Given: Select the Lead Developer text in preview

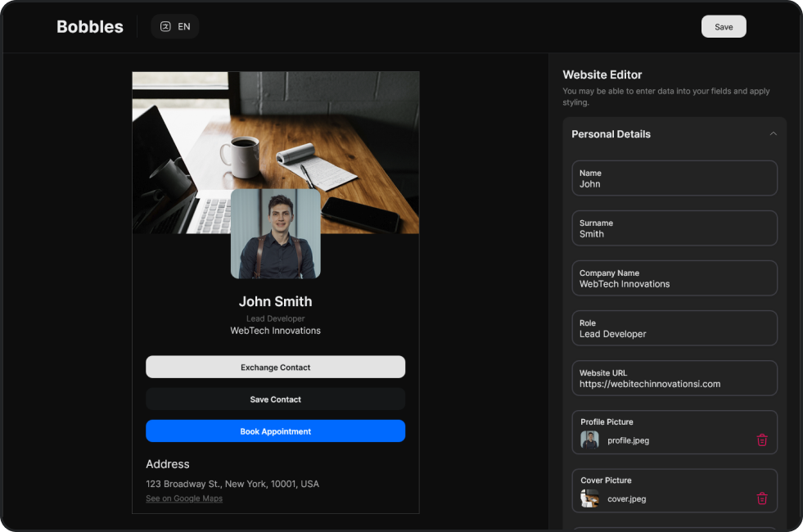Looking at the screenshot, I should pos(276,318).
